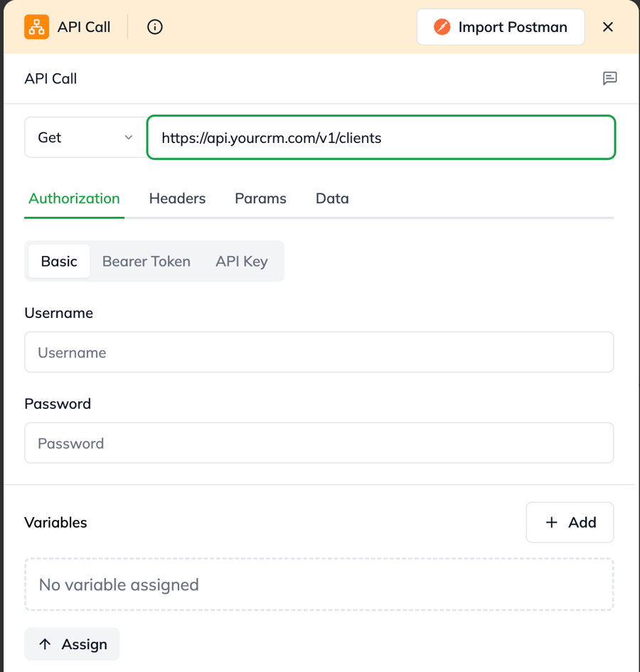Open the Data tab
The image size is (640, 672).
[x=332, y=198]
